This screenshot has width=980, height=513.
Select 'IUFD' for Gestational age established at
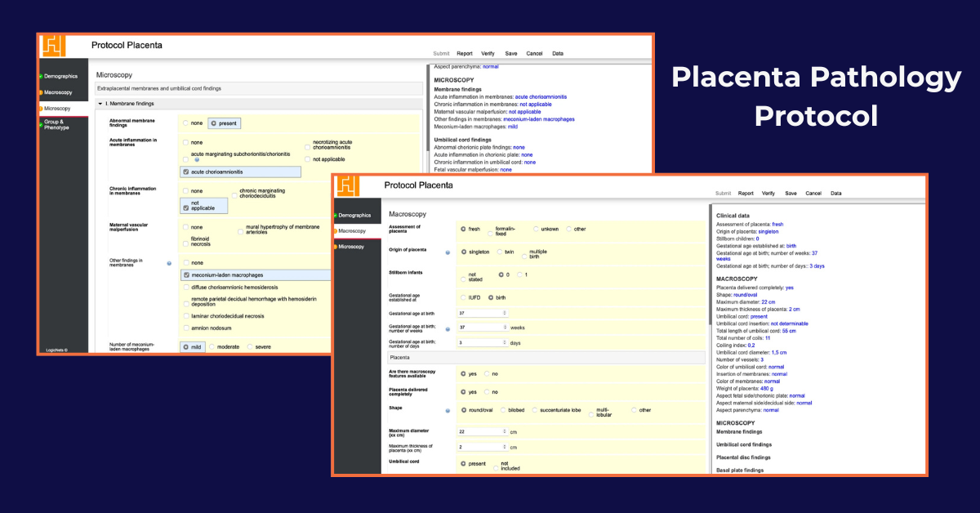pyautogui.click(x=464, y=297)
